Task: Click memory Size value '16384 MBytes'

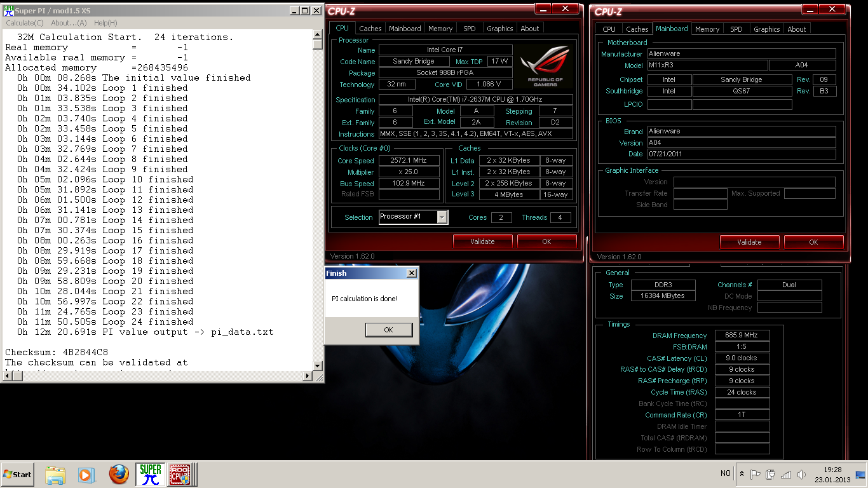Action: click(663, 296)
